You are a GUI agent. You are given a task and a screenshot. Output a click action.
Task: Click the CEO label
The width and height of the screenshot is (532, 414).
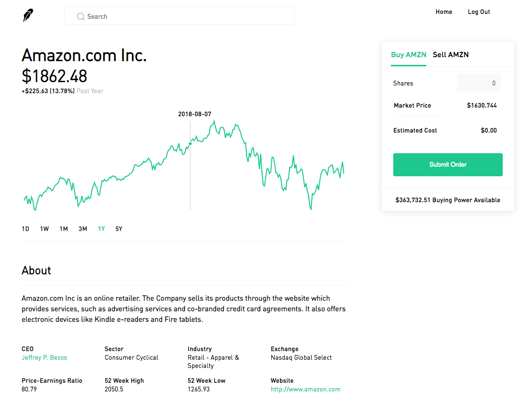coord(27,349)
